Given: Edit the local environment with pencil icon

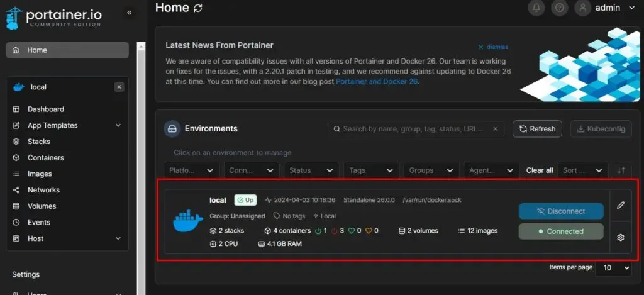Looking at the screenshot, I should [621, 205].
